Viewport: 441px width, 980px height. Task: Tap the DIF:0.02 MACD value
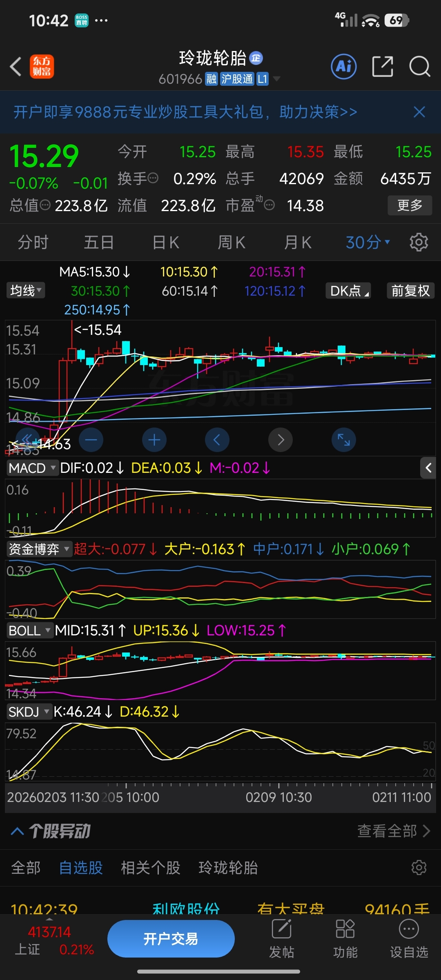(x=92, y=468)
